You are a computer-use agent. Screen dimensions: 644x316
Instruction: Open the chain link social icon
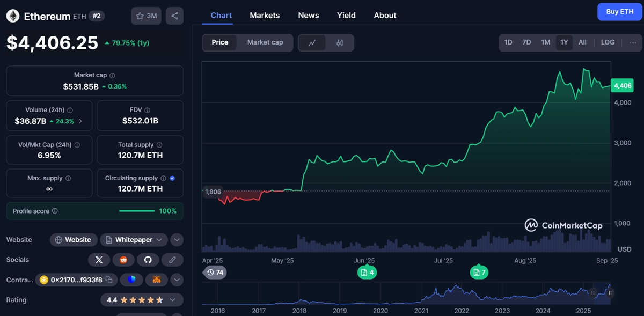click(x=172, y=260)
